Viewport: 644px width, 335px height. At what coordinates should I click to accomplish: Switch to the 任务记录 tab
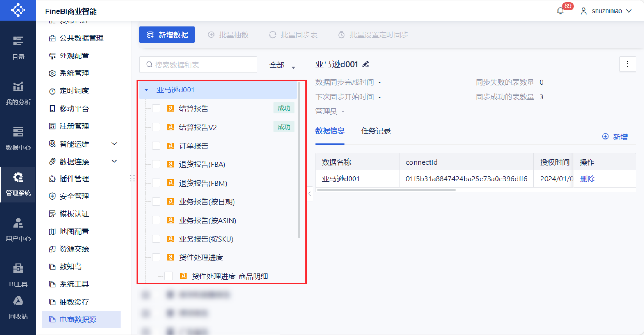pyautogui.click(x=376, y=131)
